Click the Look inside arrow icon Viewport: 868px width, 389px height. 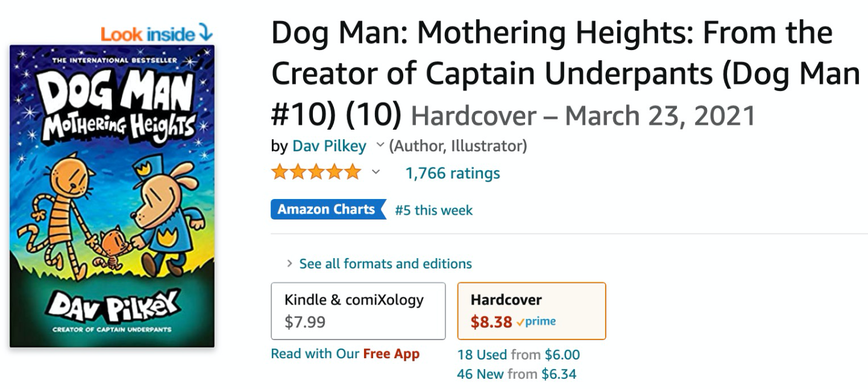[x=206, y=34]
